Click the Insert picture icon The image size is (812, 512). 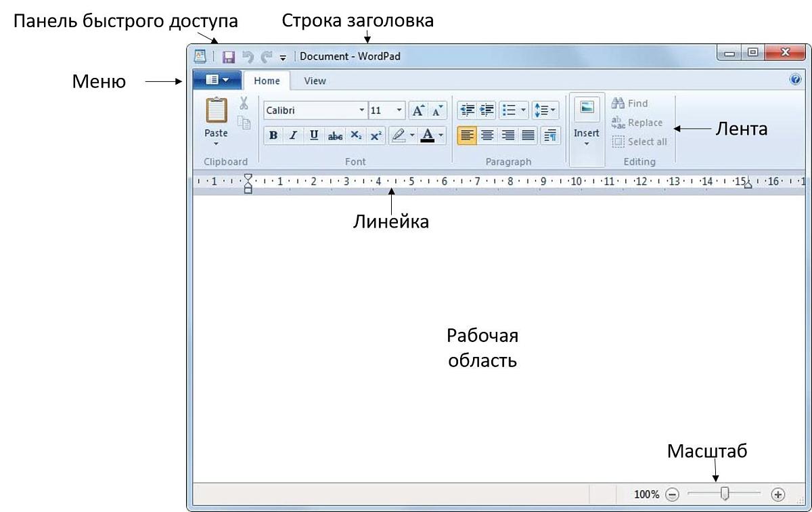pos(587,108)
